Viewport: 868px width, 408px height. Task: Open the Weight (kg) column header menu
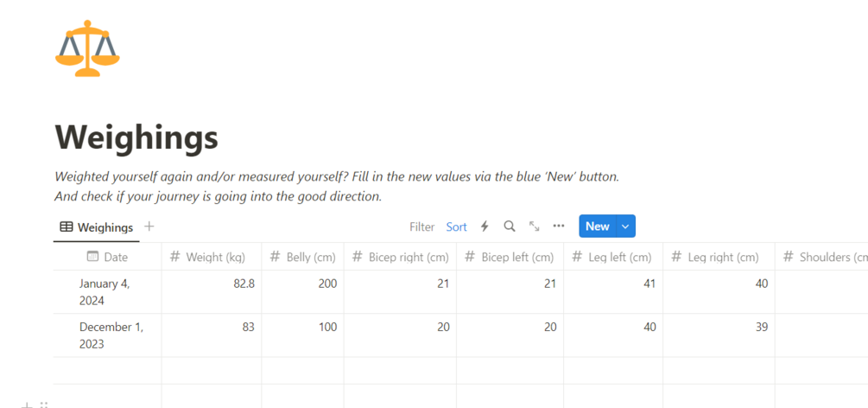click(211, 257)
